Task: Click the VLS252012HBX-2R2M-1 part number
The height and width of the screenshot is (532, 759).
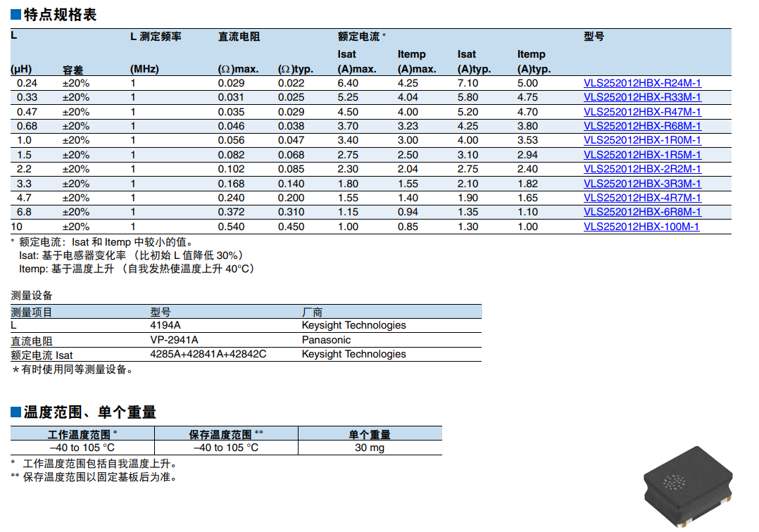Action: point(642,169)
